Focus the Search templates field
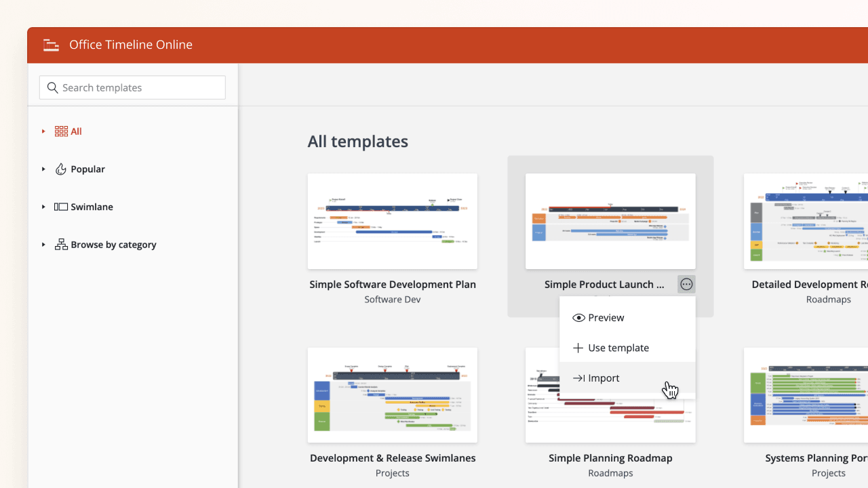 [132, 87]
